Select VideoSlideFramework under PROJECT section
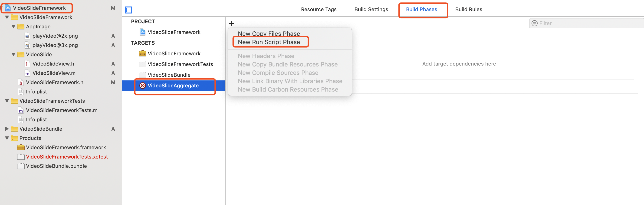Viewport: 644px width, 205px height. coord(174,32)
